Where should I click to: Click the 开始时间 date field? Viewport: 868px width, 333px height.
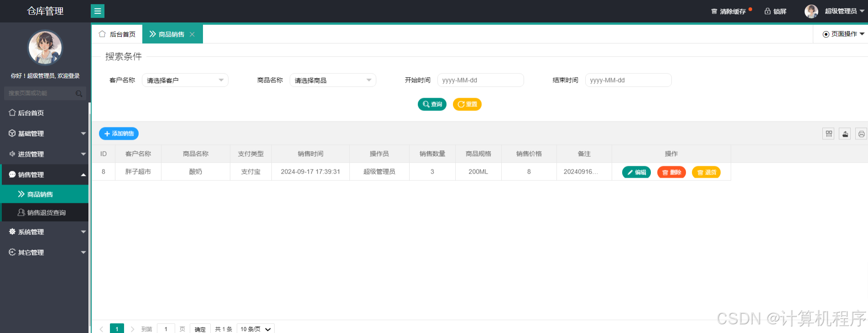[x=481, y=80]
